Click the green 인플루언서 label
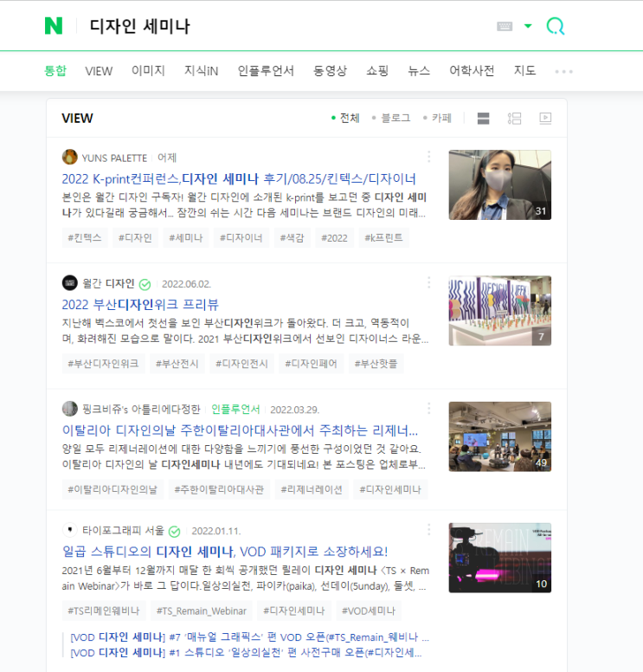Viewport: 643px width, 672px height. (235, 410)
